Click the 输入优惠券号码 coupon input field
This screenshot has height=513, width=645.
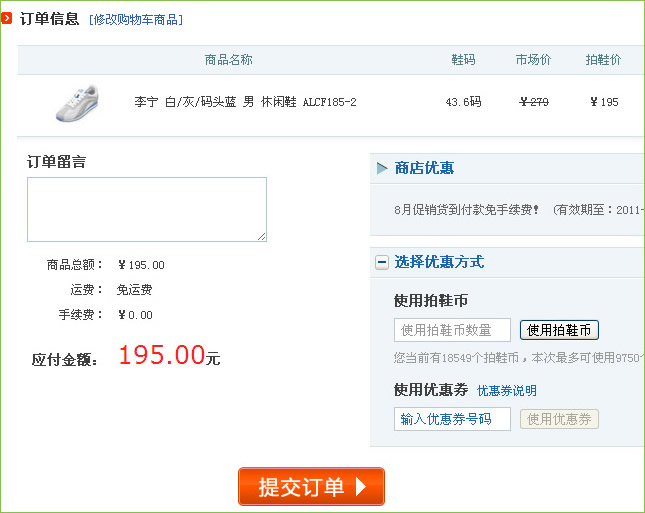click(452, 419)
